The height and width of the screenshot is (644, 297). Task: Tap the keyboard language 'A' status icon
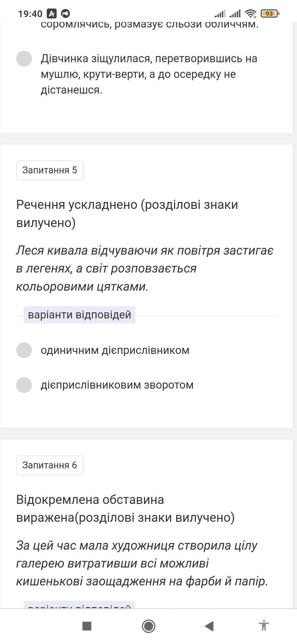(x=51, y=13)
